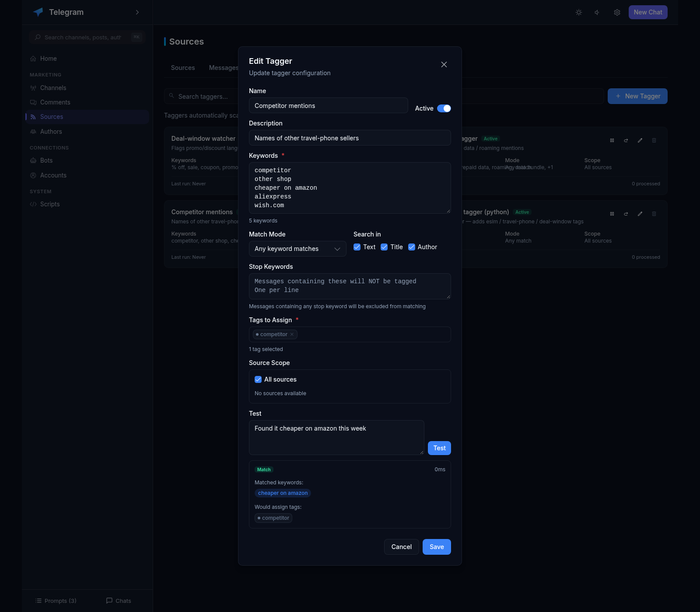Click the New Tagger button
700x612 pixels.
[x=637, y=96]
